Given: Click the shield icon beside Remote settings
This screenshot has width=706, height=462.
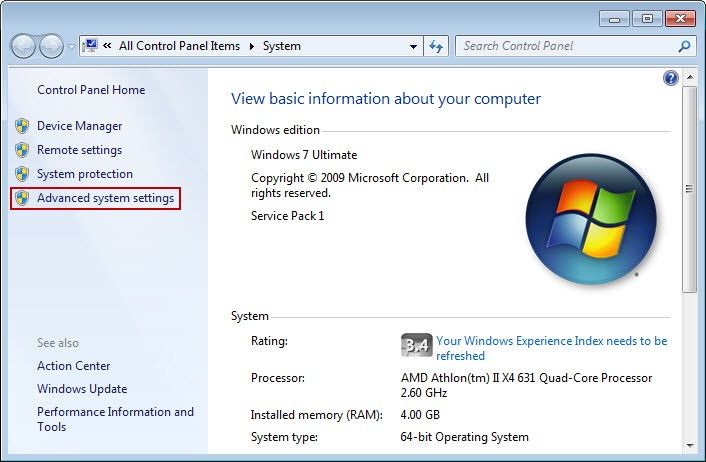Looking at the screenshot, I should 22,150.
